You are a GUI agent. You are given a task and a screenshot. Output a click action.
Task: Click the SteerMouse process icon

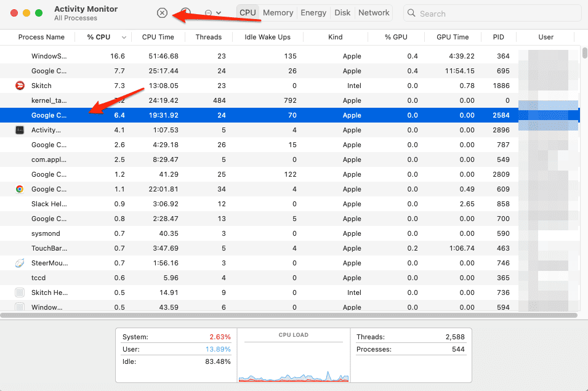click(20, 263)
